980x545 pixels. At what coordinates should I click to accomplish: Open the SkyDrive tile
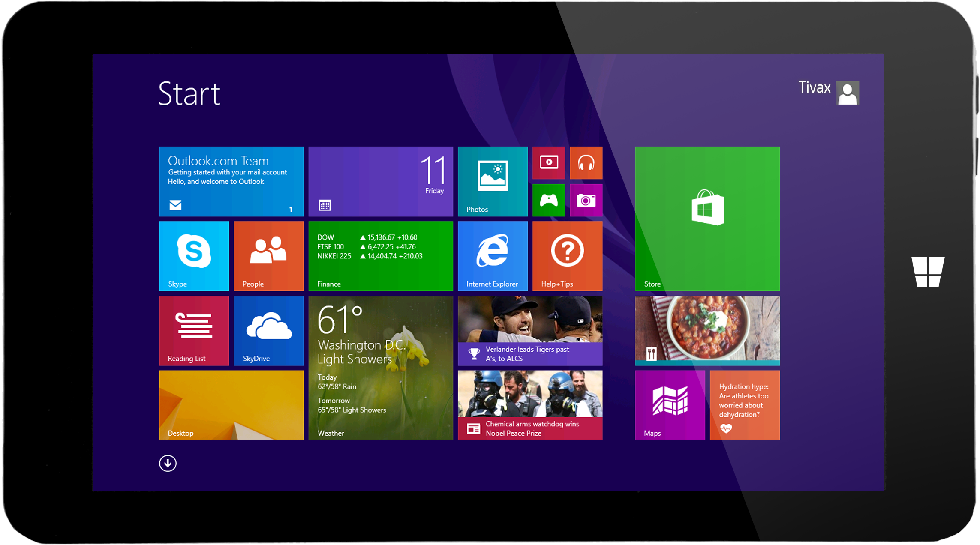(x=269, y=331)
